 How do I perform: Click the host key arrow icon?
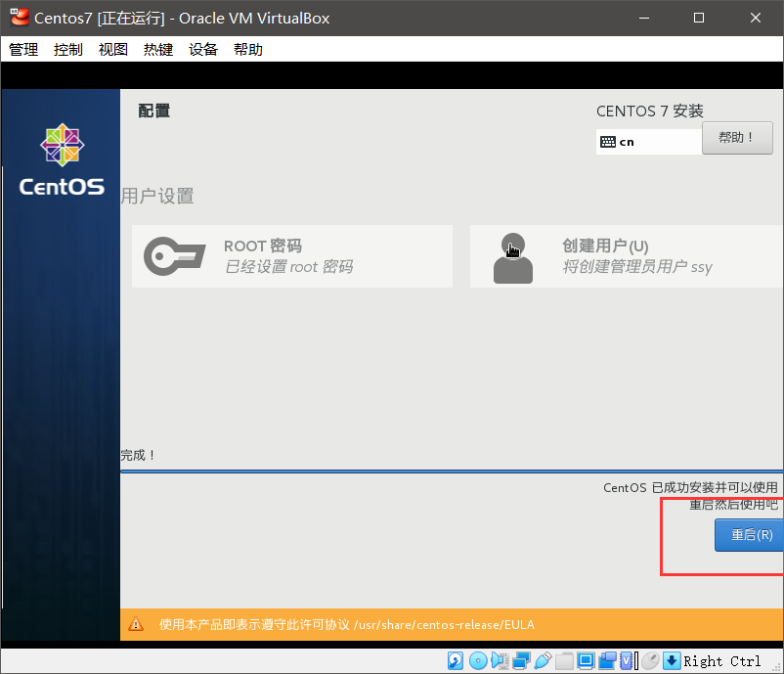click(x=672, y=660)
